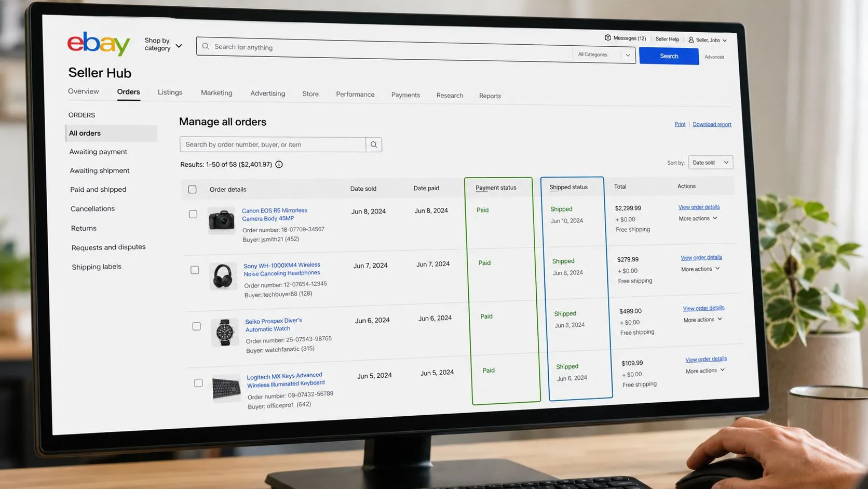
Task: Select Awaiting shipment in the sidebar
Action: (100, 170)
